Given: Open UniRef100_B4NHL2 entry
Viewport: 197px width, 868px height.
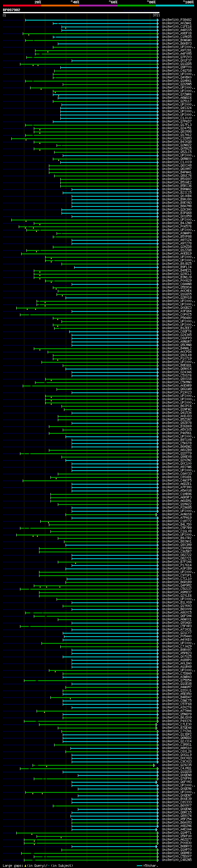Looking at the screenshot, I should [x=176, y=349].
